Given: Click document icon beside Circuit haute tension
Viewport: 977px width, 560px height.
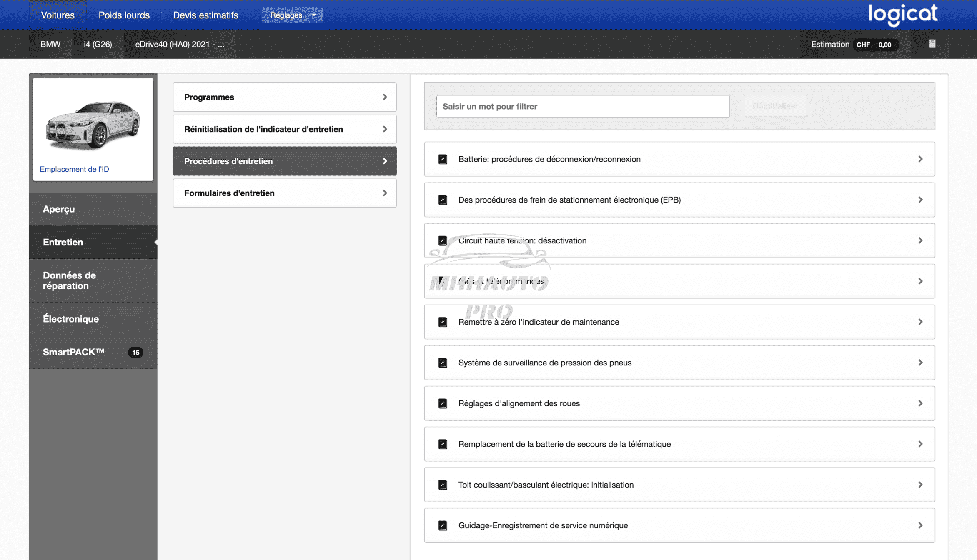Looking at the screenshot, I should [x=443, y=240].
